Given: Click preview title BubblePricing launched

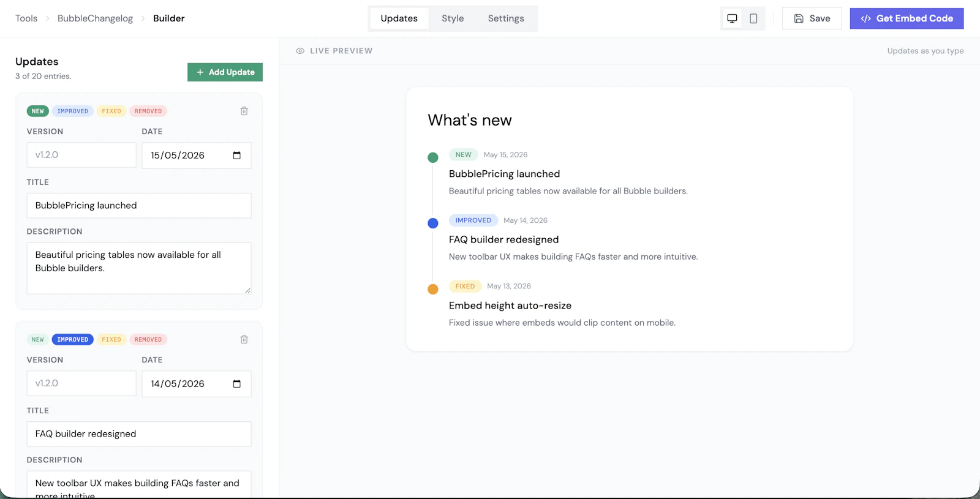Looking at the screenshot, I should pos(505,174).
